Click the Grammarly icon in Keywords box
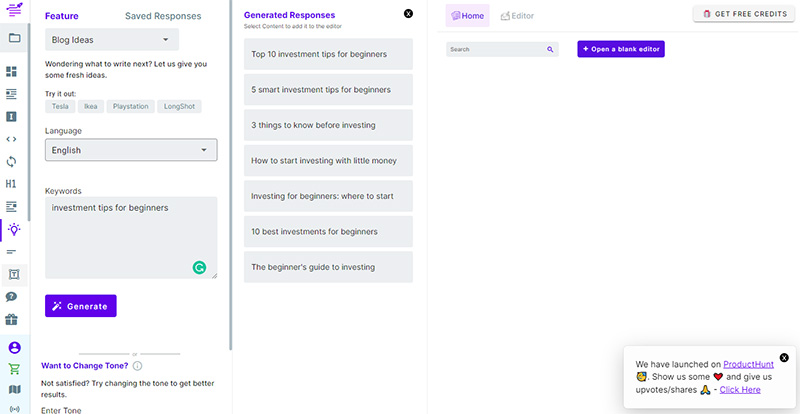Screen dimensions: 800x414 pos(199,267)
